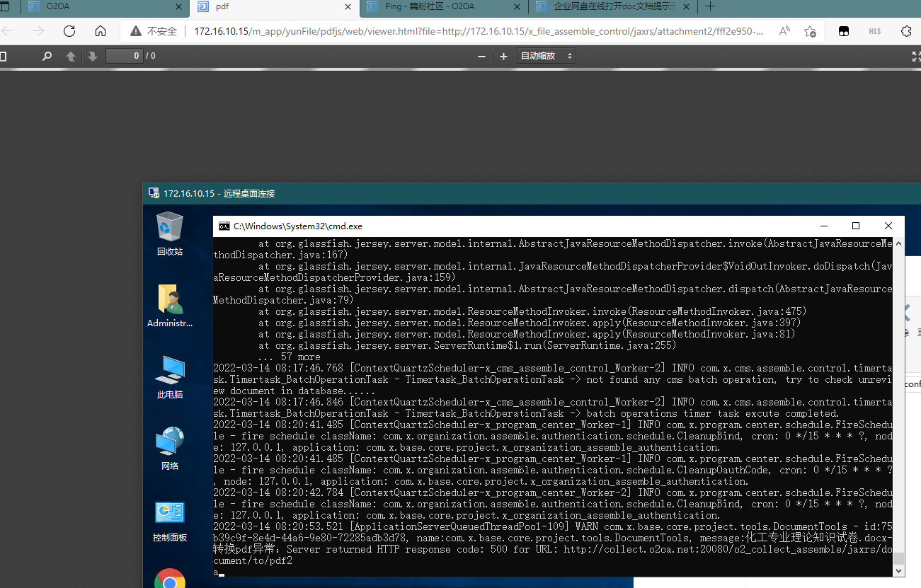Click the cmd scrollbar down arrow
Image resolution: width=921 pixels, height=588 pixels.
[x=898, y=571]
